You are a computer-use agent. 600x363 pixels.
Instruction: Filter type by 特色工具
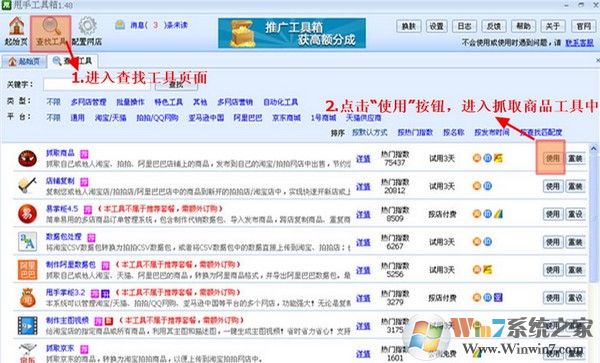(168, 102)
